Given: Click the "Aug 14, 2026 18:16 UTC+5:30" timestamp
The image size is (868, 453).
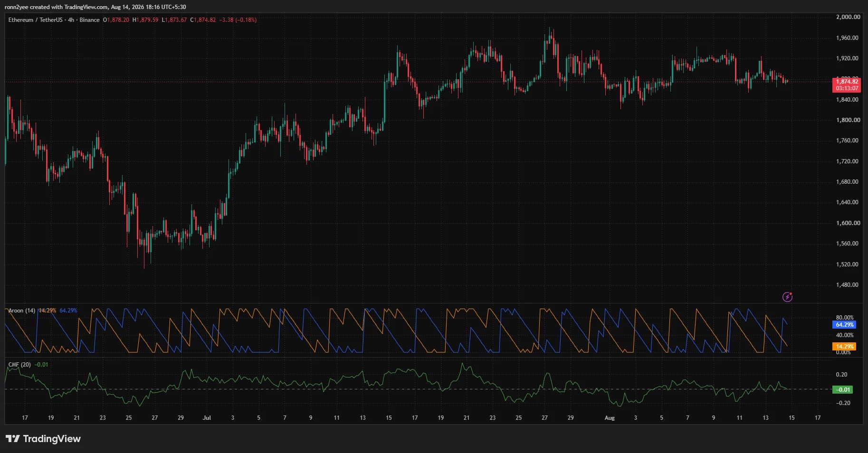Looking at the screenshot, I should point(149,7).
